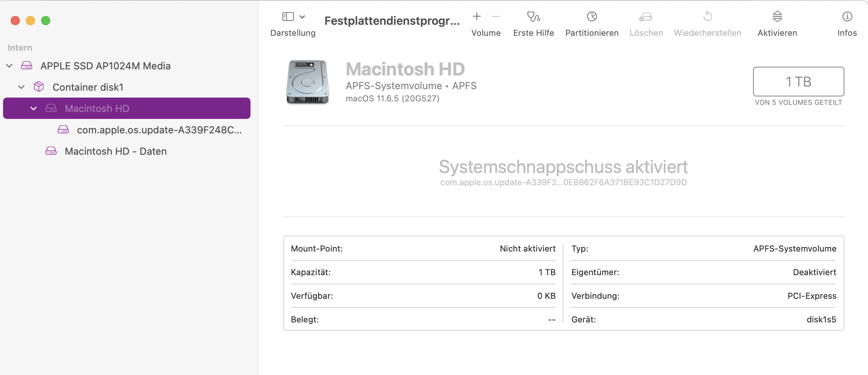Click the 1 TB capacity box

(x=798, y=82)
